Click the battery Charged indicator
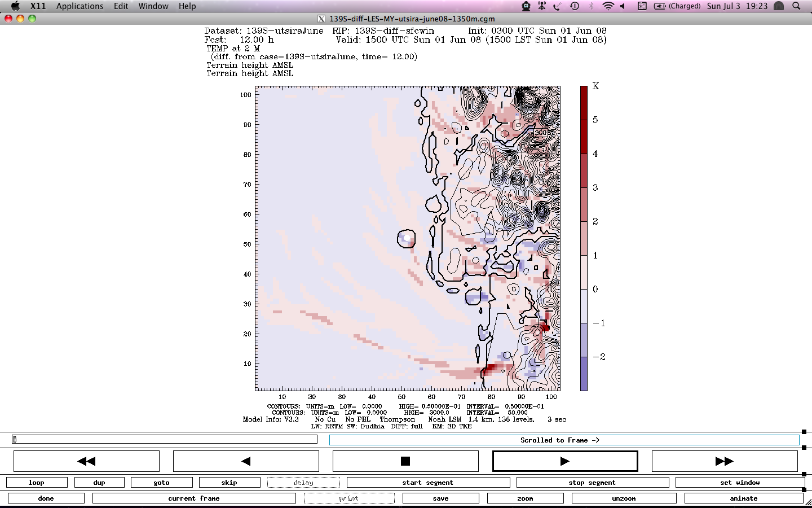The image size is (812, 508). tap(677, 6)
